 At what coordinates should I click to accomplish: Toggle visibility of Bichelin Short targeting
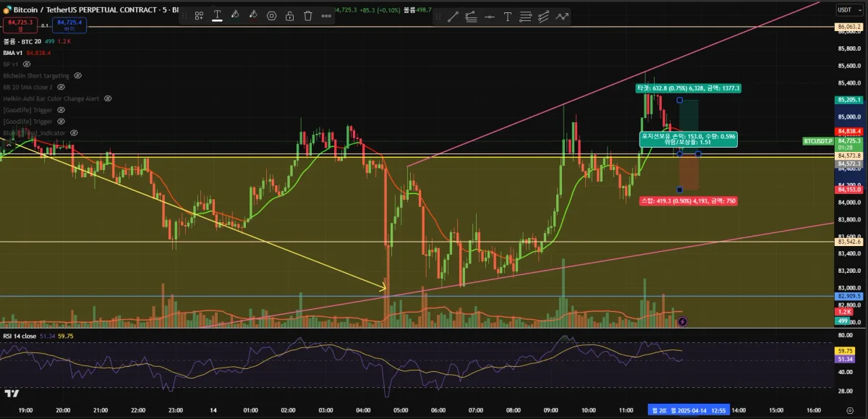coord(78,75)
